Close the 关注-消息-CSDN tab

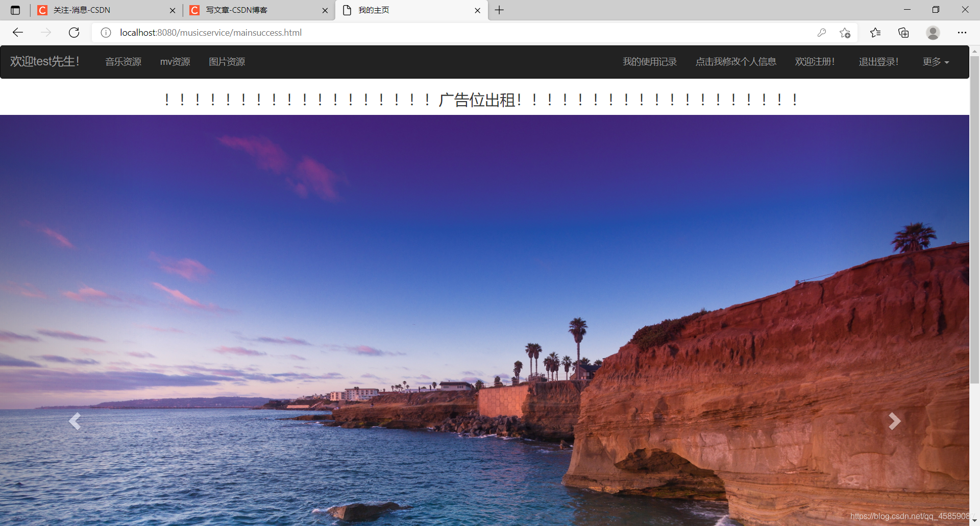173,10
